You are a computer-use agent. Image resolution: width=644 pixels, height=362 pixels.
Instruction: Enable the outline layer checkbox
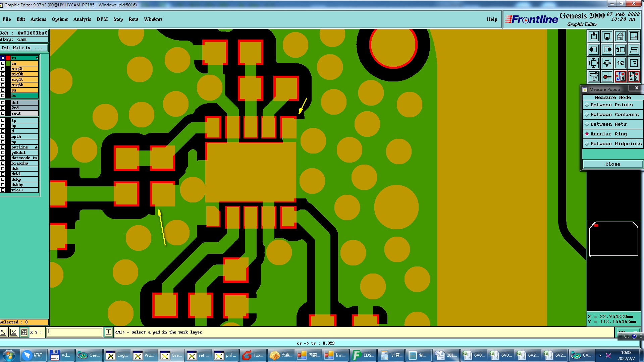click(3, 147)
